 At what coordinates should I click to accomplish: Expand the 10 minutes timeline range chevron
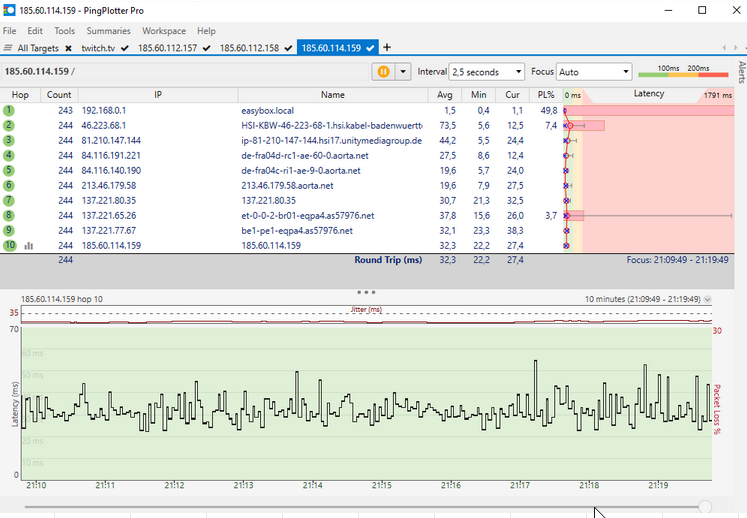click(708, 299)
